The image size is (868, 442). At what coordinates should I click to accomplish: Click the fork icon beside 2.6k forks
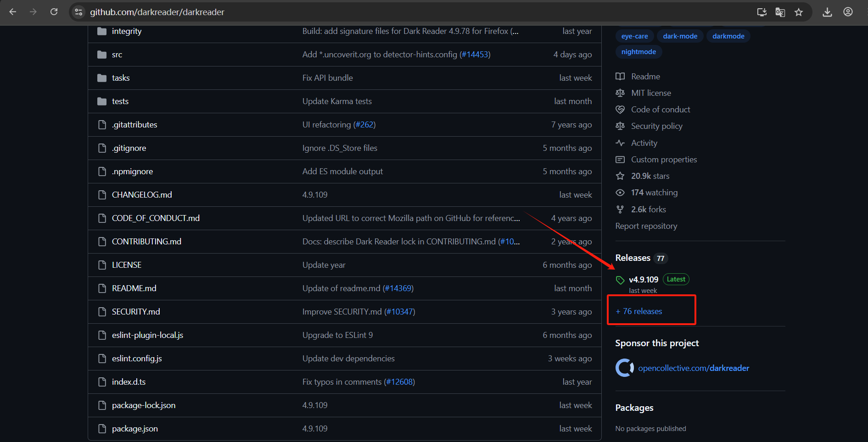tap(620, 210)
